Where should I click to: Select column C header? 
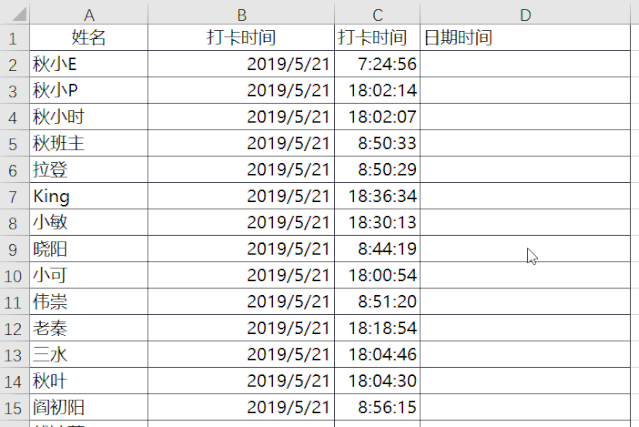[377, 15]
